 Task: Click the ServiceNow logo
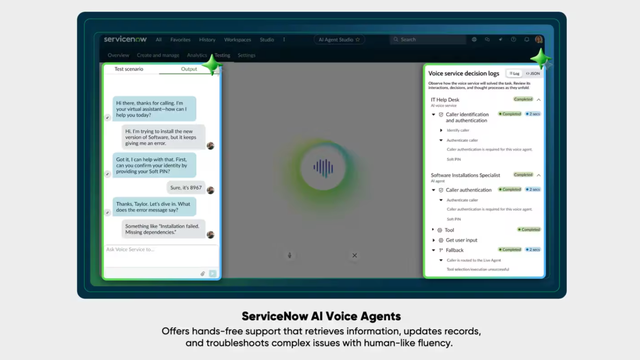[x=125, y=39]
